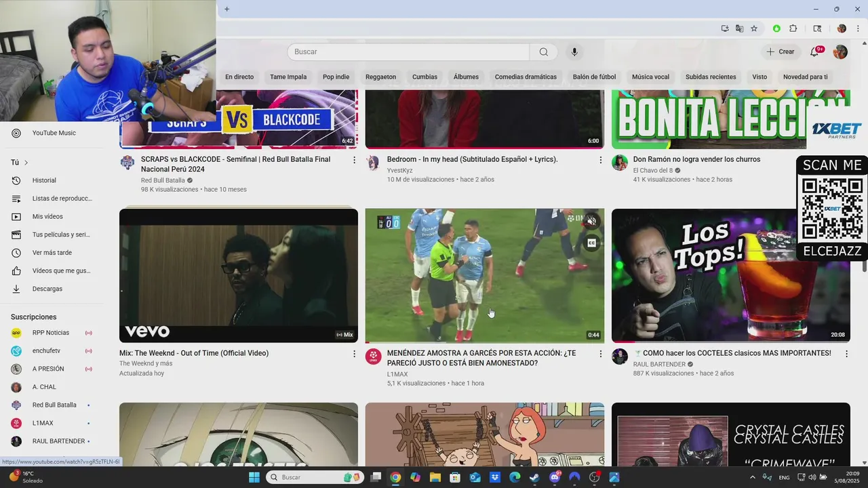Click the install app icon in address bar
This screenshot has height=488, width=868.
coord(725,28)
